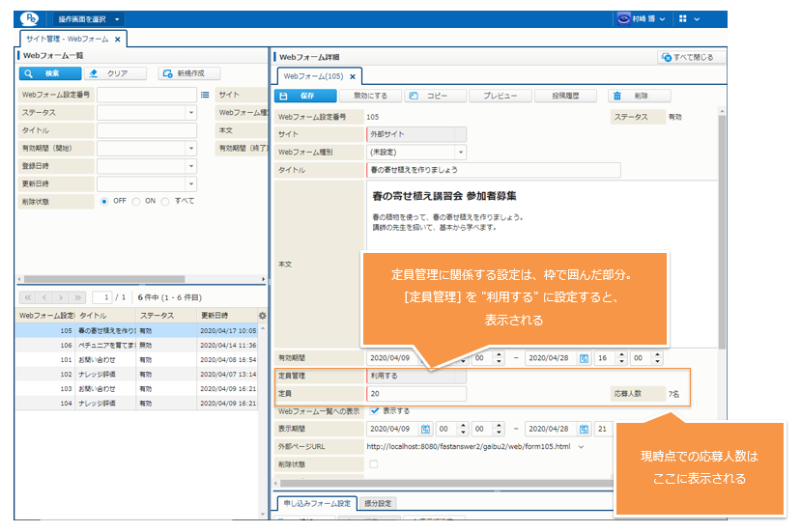Open the Webフォーム種別 dropdown in details
Screen dimensions: 801x532
point(460,152)
